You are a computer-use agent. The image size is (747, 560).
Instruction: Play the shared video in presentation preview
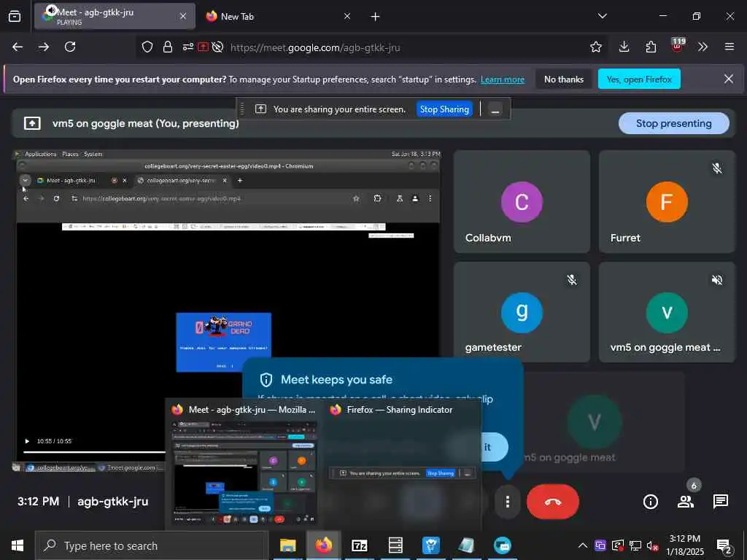click(x=27, y=441)
